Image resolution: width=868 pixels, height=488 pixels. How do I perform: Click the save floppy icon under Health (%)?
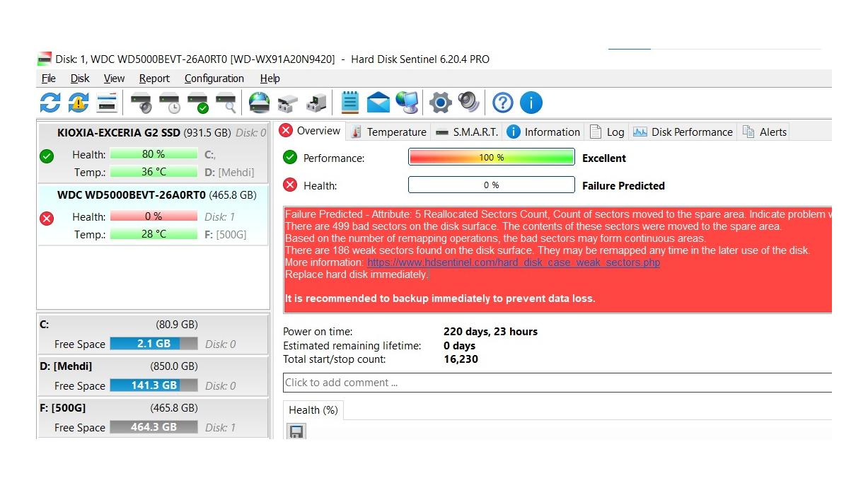(297, 431)
